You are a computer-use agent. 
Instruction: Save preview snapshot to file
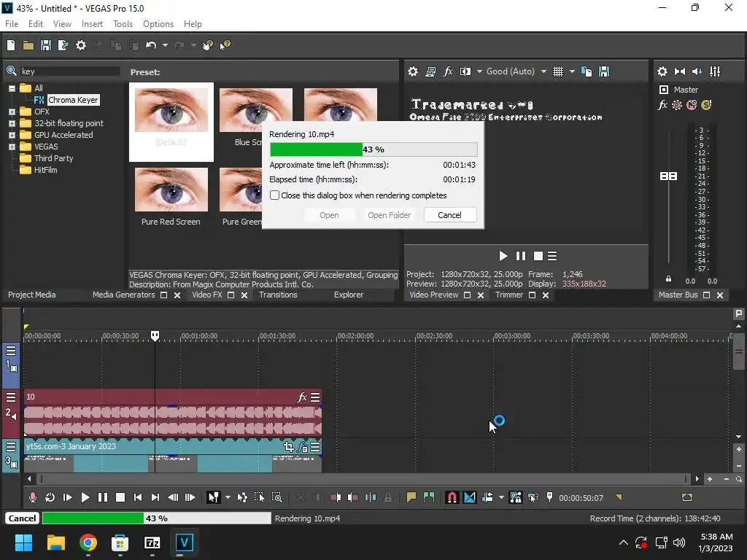(604, 71)
